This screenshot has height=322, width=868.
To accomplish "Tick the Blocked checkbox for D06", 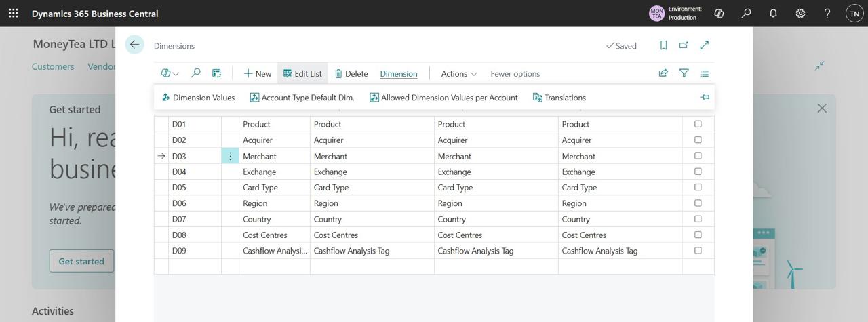I will point(698,203).
